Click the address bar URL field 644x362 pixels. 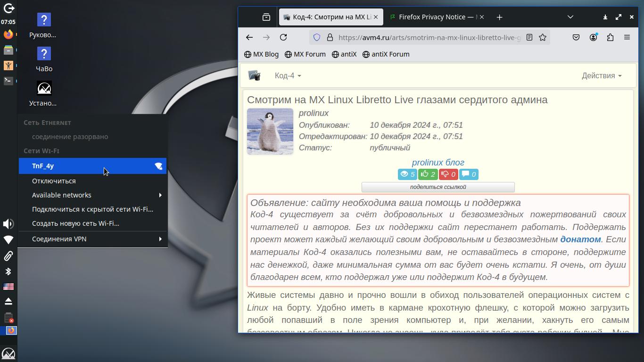tap(429, 37)
